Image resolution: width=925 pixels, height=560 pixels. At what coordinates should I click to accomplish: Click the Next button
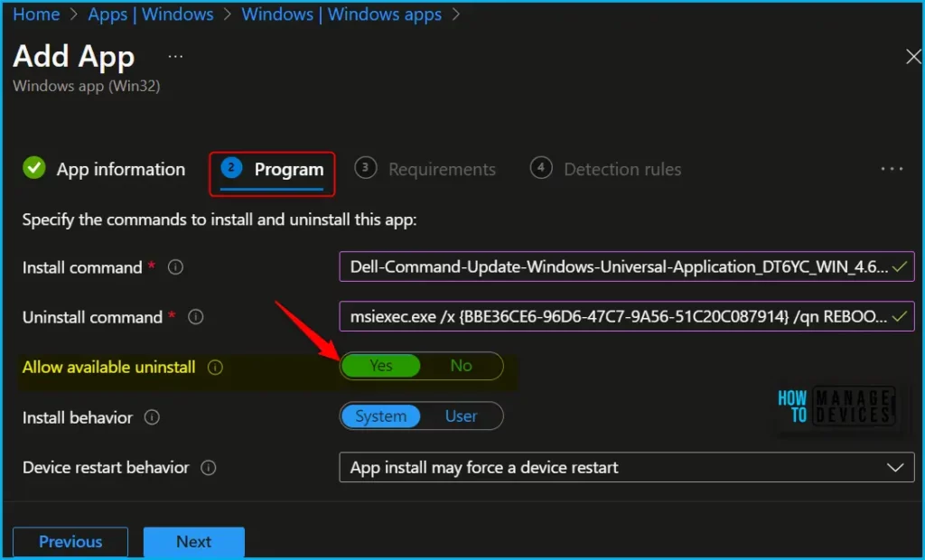coord(193,542)
